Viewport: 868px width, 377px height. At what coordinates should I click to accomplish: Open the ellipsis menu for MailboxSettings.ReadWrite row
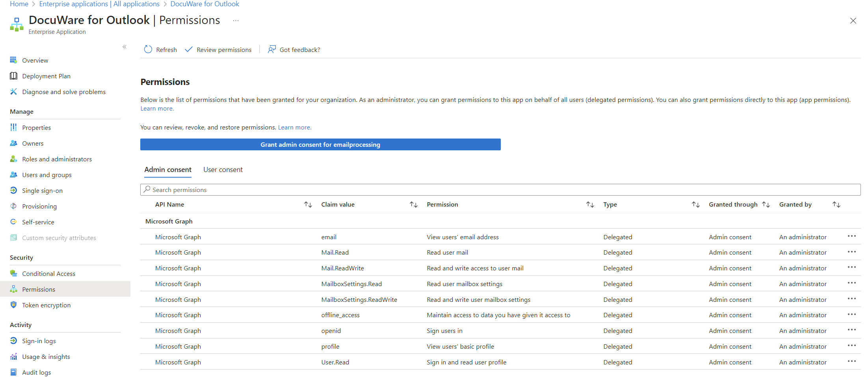pos(852,299)
